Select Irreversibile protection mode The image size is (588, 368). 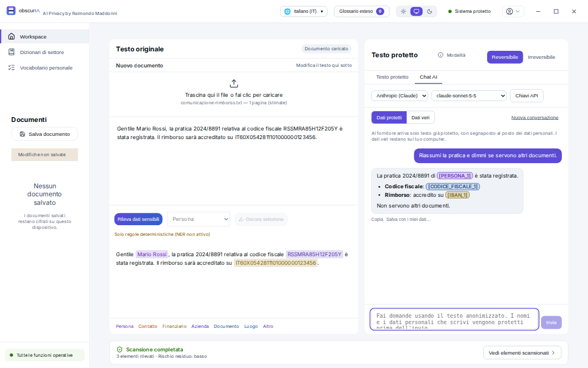(541, 57)
